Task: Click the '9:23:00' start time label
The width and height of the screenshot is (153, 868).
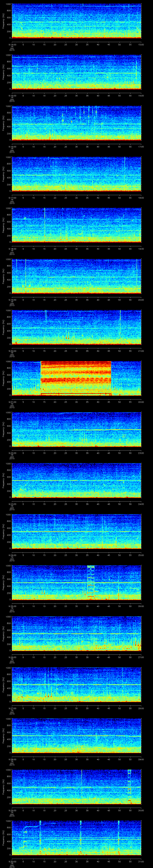Action: pyautogui.click(x=12, y=504)
